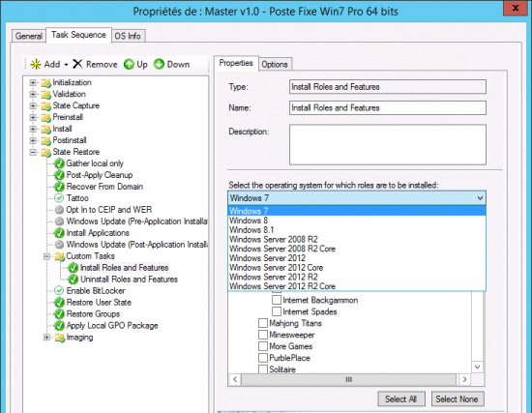
Task: Switch to the OS Info tab
Action: (128, 36)
